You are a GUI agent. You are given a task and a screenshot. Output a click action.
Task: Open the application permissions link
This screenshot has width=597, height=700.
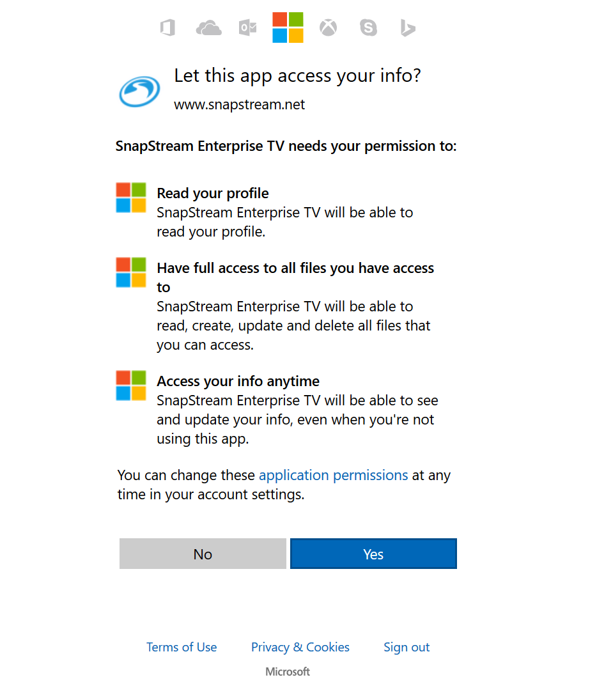(333, 475)
